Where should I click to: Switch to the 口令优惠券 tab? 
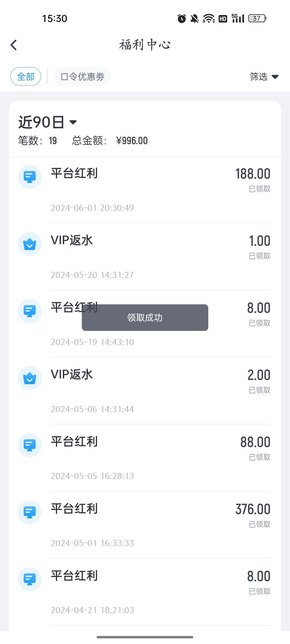(x=82, y=77)
